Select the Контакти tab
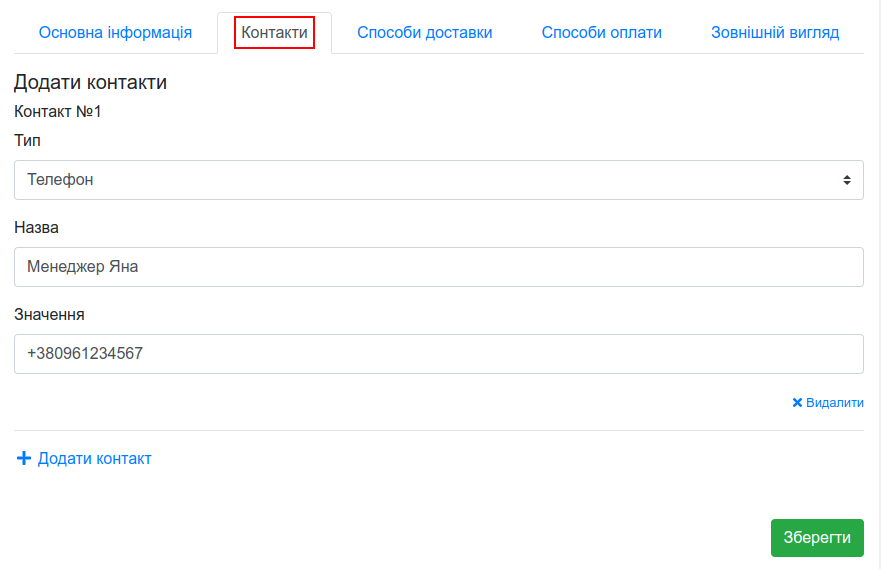Image resolution: width=881 pixels, height=569 pixels. click(274, 33)
